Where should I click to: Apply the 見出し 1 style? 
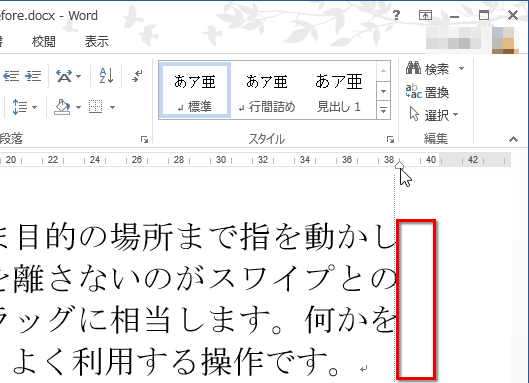coord(338,90)
